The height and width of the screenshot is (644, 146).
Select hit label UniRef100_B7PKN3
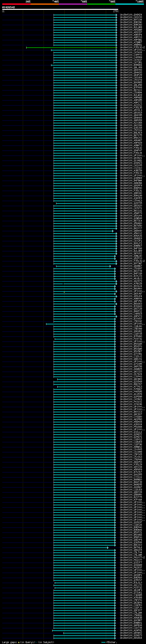[131, 337]
